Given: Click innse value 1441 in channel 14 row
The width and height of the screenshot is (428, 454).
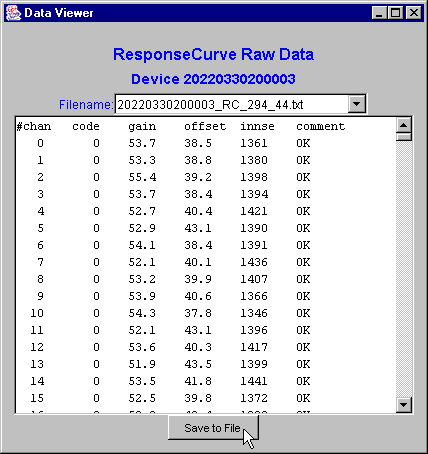Looking at the screenshot, I should 254,381.
